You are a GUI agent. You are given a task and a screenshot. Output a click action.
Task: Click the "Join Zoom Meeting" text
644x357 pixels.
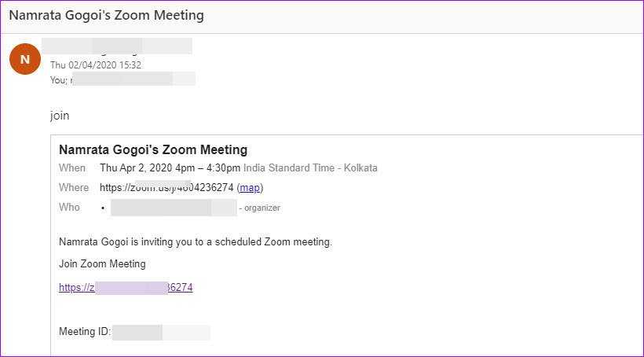coord(102,264)
